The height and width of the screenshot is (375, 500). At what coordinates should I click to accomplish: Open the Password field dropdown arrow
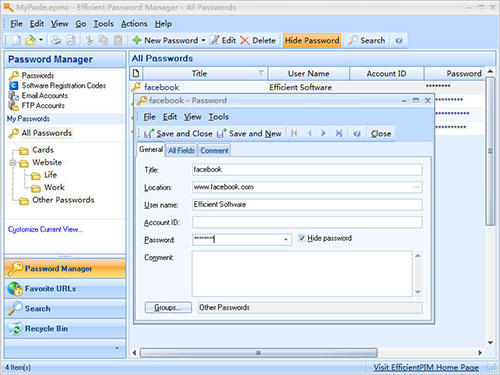[x=286, y=240]
